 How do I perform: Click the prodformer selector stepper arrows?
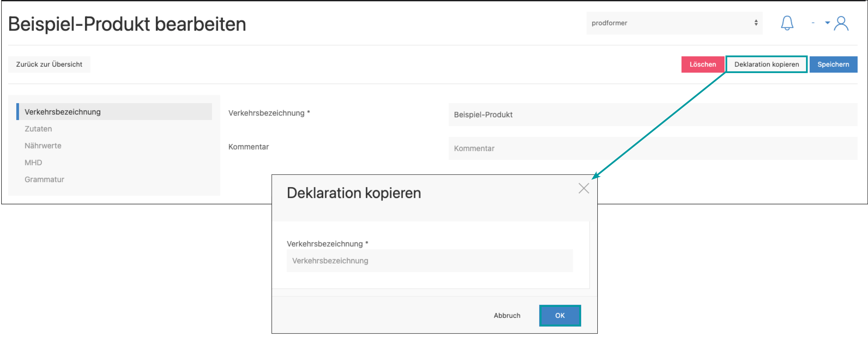click(756, 23)
